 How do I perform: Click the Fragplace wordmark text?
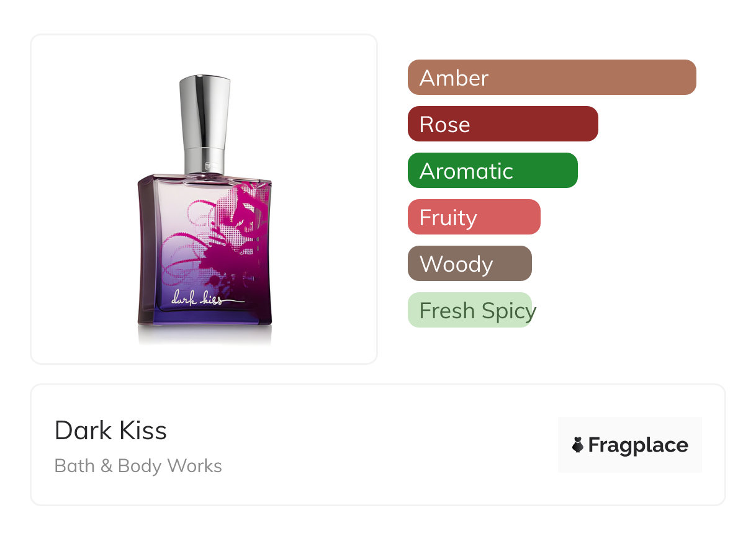point(638,445)
